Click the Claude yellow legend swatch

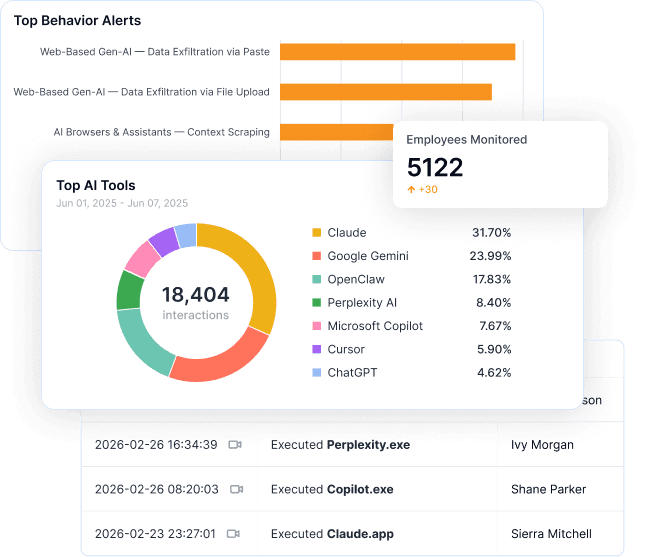tap(317, 233)
